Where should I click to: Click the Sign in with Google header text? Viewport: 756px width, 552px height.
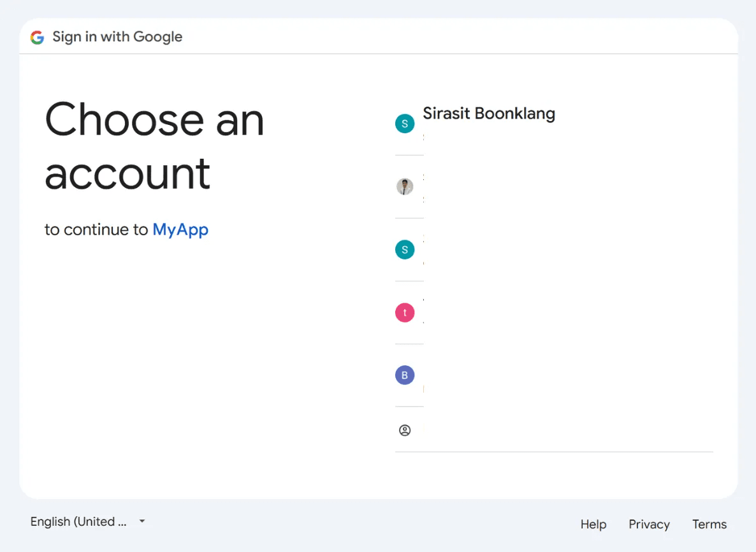pos(117,36)
